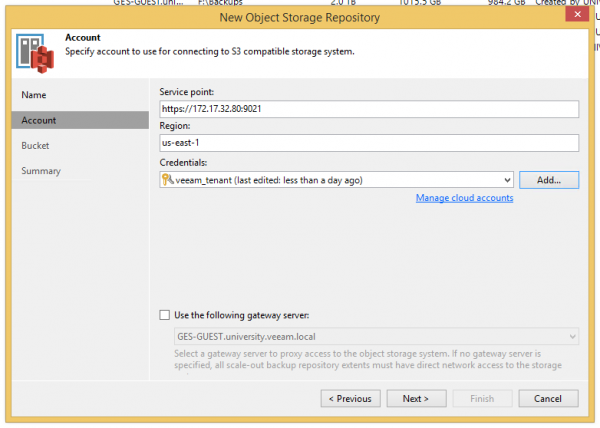This screenshot has height=428, width=600.
Task: Click the greyed-out Finish button
Action: (x=482, y=398)
